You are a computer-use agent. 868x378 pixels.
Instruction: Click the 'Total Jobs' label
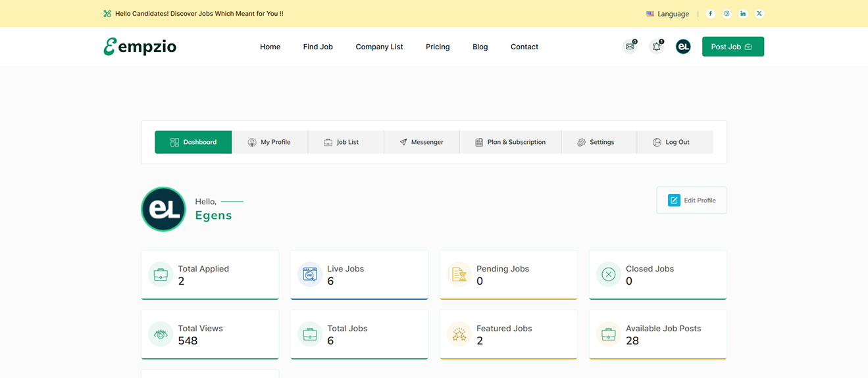(347, 329)
